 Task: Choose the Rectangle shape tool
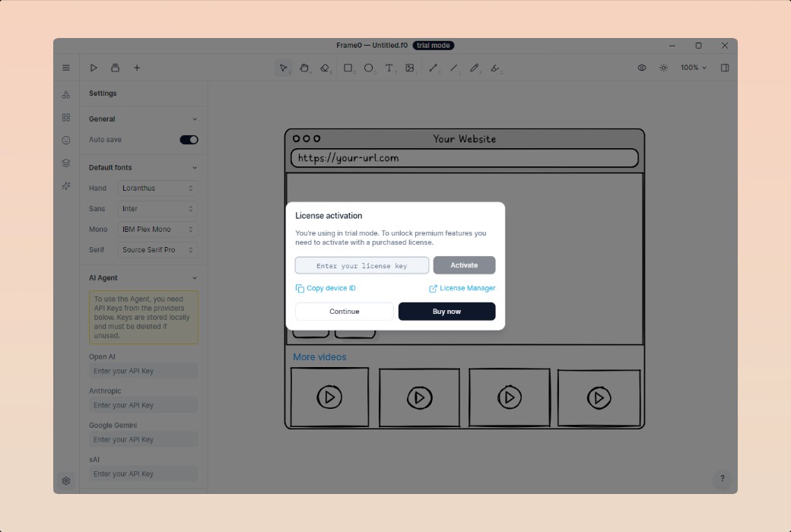coord(348,68)
